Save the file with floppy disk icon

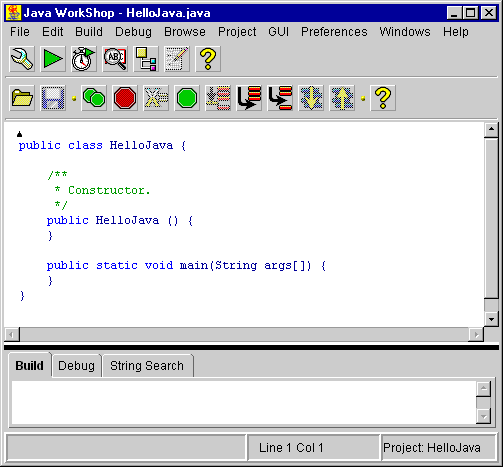pyautogui.click(x=53, y=98)
